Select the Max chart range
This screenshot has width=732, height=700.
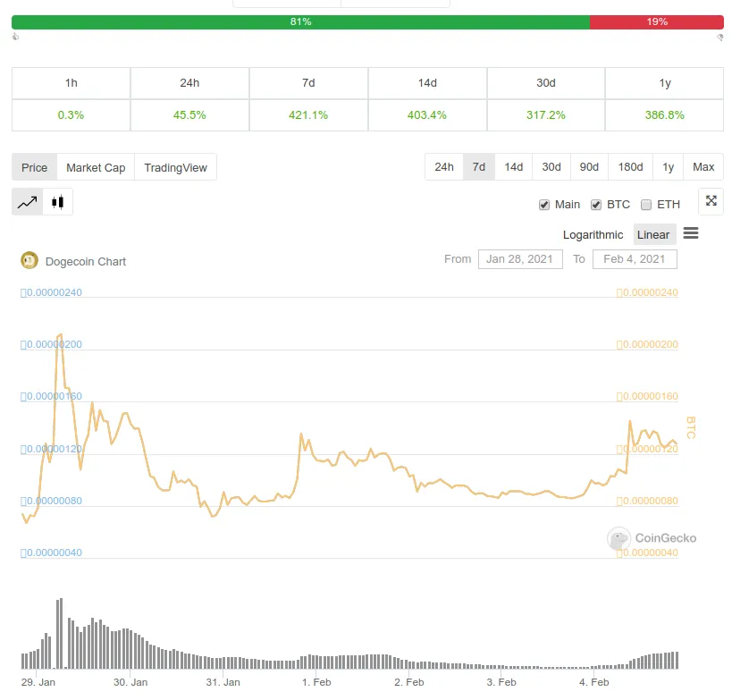click(703, 166)
